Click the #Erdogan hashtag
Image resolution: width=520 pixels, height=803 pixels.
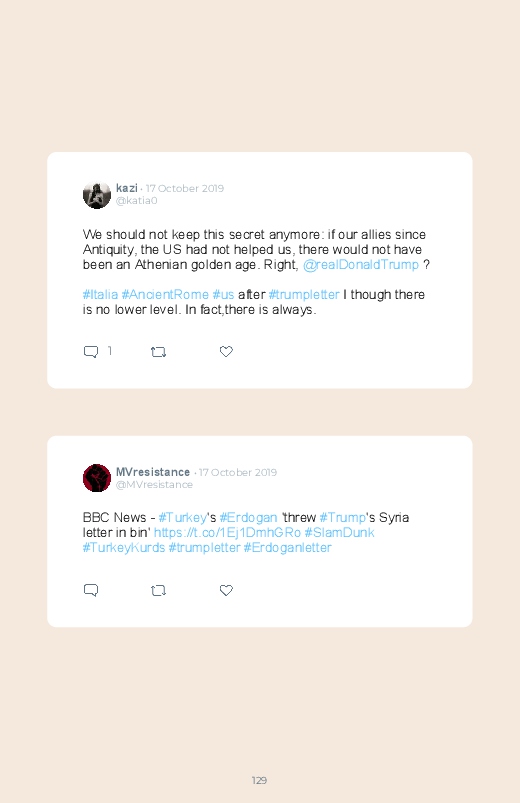(248, 518)
